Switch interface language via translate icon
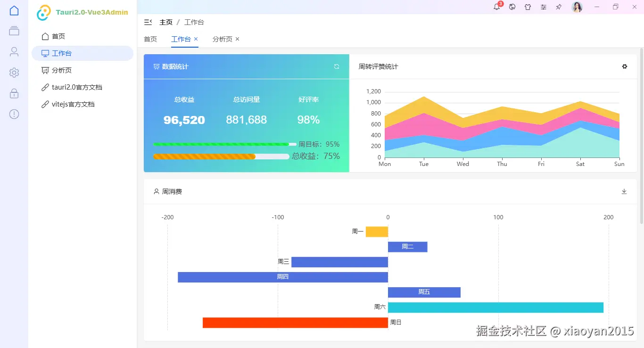The image size is (644, 348). tap(512, 7)
